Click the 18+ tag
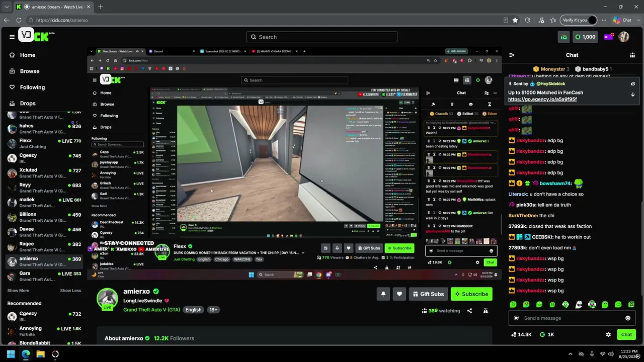Image resolution: width=644 pixels, height=362 pixels. [x=213, y=310]
